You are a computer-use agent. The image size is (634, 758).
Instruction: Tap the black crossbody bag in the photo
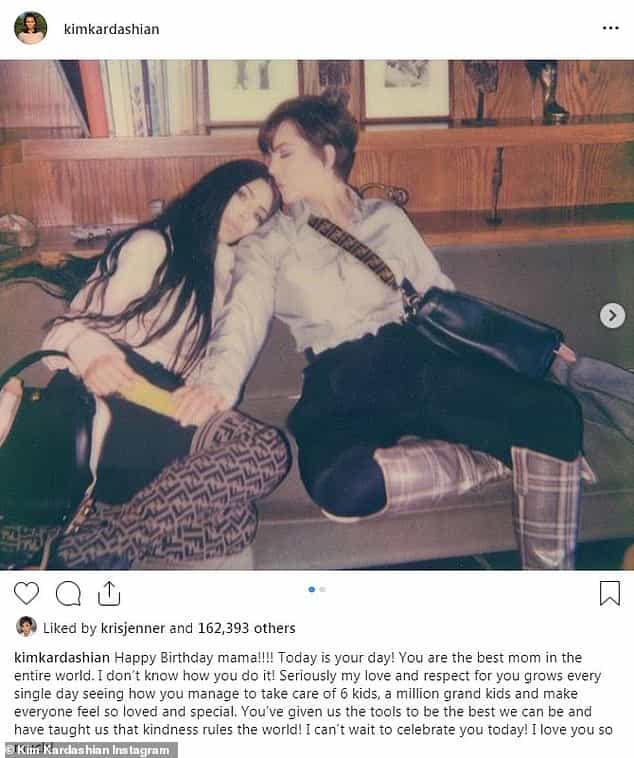point(486,327)
